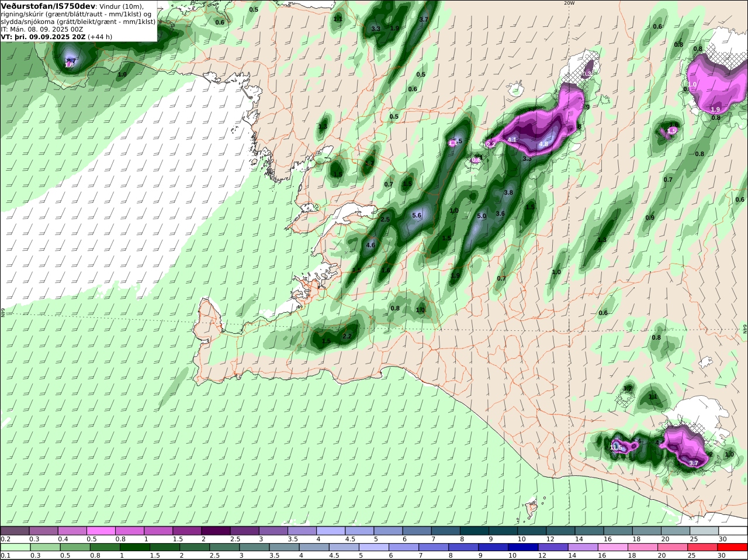748x560 pixels.
Task: Click the snow legend swatch between 0.2 and 0.3
Action: 15,531
